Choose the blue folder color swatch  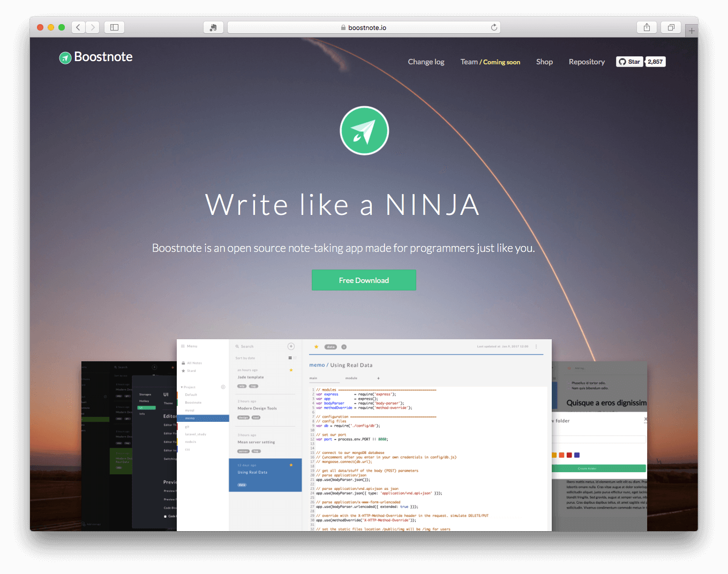577,455
